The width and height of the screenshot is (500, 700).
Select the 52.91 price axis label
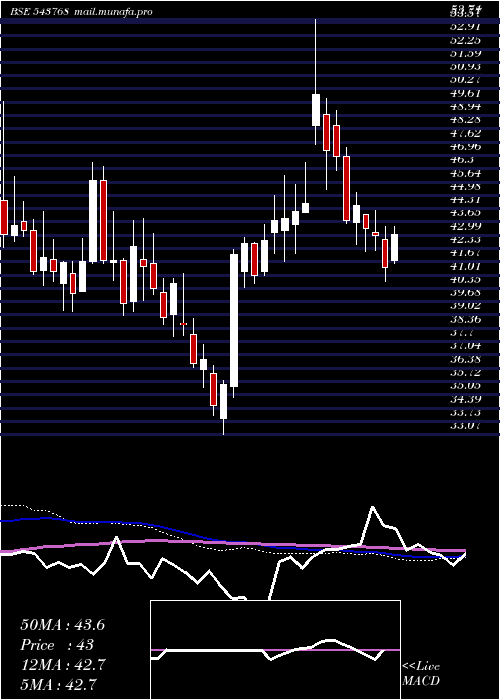click(x=466, y=26)
